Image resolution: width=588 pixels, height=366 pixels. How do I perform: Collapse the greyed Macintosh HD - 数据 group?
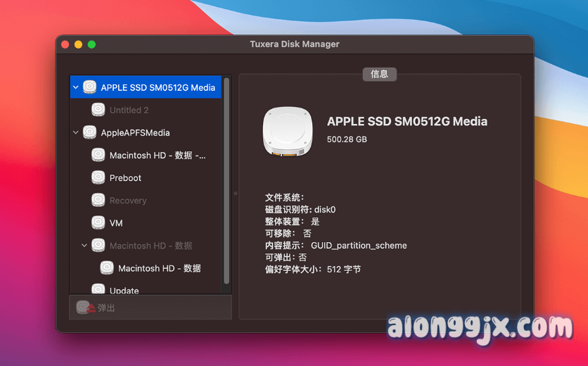click(x=84, y=246)
